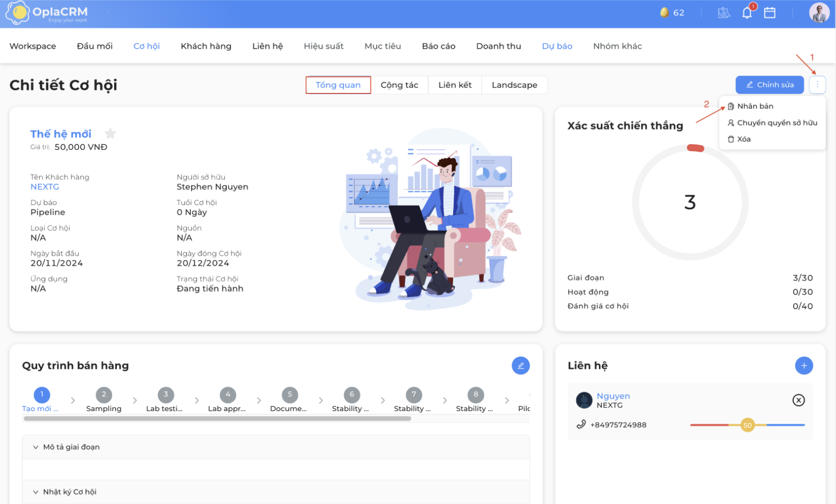The height and width of the screenshot is (504, 836).
Task: Open the Dự báo navigation item
Action: pos(557,46)
